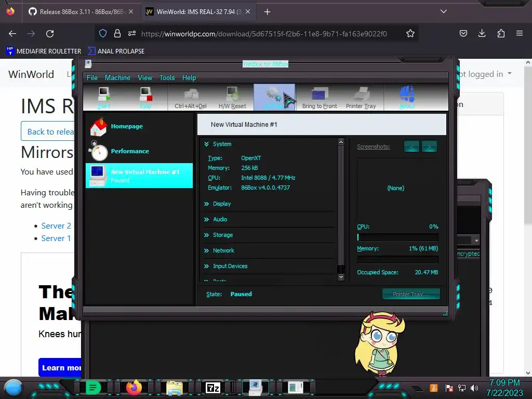This screenshot has height=399, width=532.
Task: Open the Machine menu
Action: tap(117, 78)
